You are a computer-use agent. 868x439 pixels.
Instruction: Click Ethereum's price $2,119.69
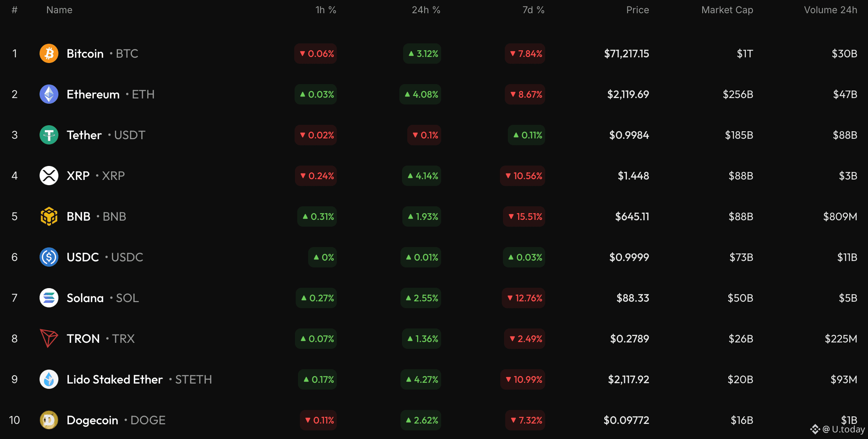[628, 94]
